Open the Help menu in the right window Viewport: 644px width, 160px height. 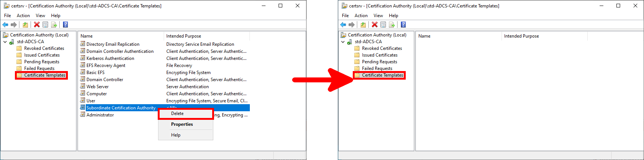click(x=393, y=16)
